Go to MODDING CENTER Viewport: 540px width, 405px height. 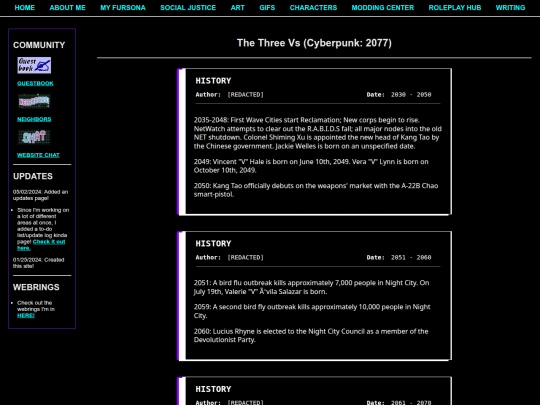(x=383, y=8)
